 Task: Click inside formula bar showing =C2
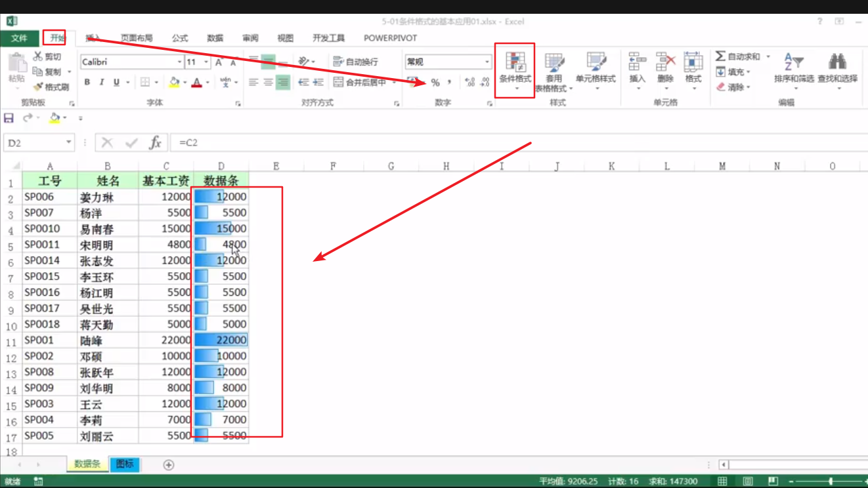pos(519,142)
